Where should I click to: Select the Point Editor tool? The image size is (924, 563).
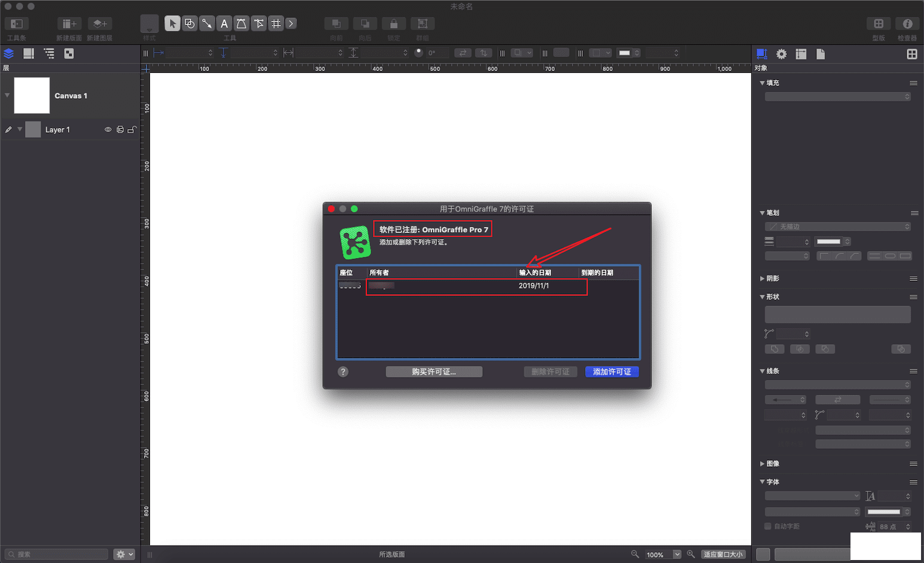point(259,24)
